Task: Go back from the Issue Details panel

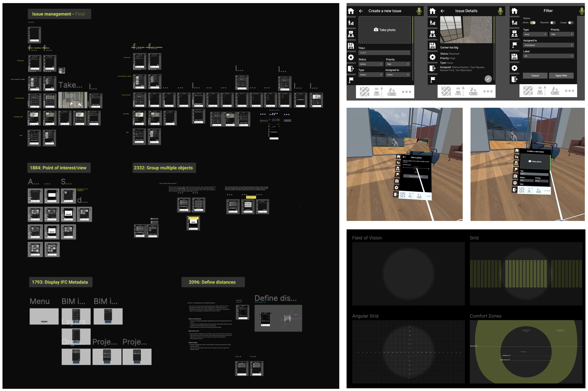Action: 442,11
